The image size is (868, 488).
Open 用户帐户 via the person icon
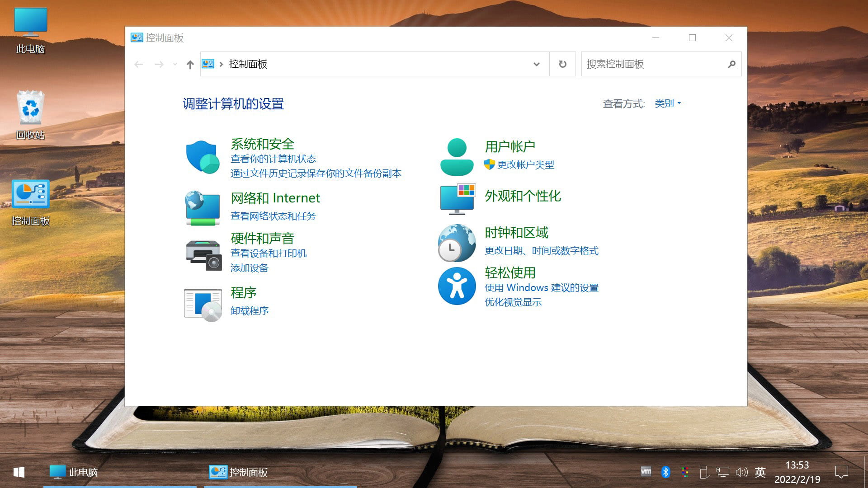tap(457, 155)
